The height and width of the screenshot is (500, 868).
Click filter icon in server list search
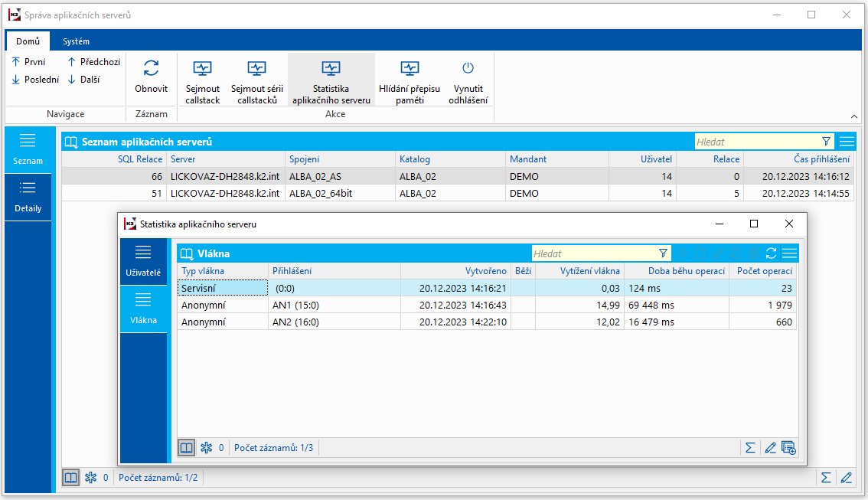coord(826,142)
